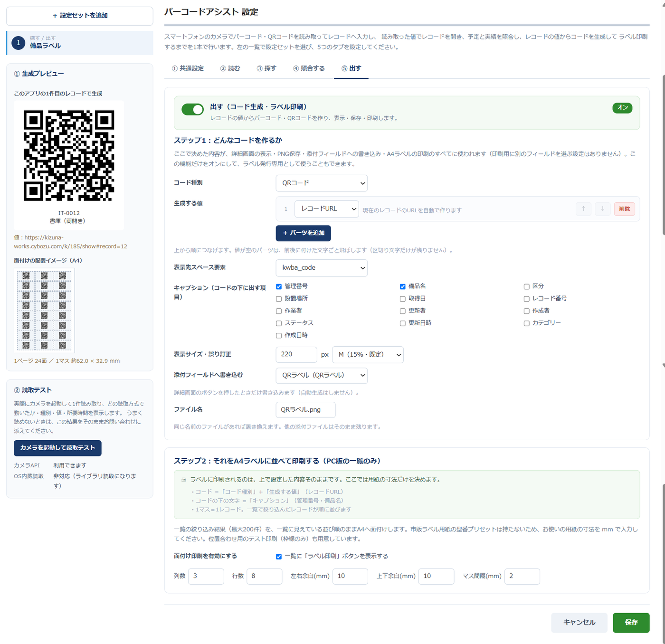Check the 更新者 caption checkbox
Screen dimensions: 665x644
click(x=402, y=311)
